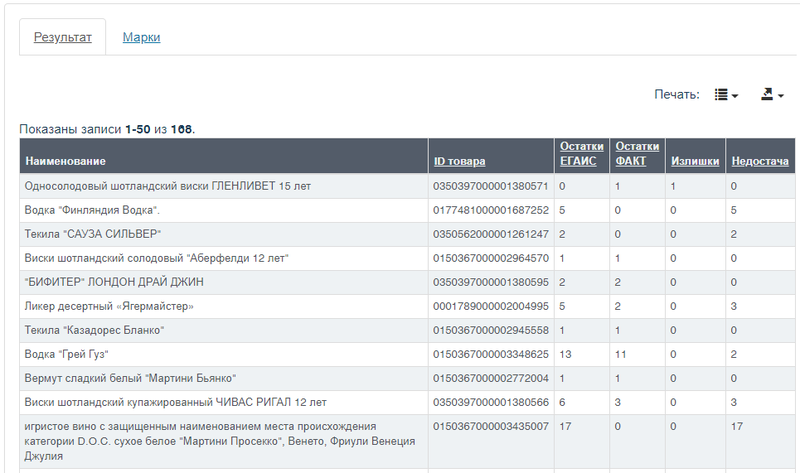Click ID 0350562000001261247 cell
Image resolution: width=800 pixels, height=473 pixels.
tap(491, 234)
